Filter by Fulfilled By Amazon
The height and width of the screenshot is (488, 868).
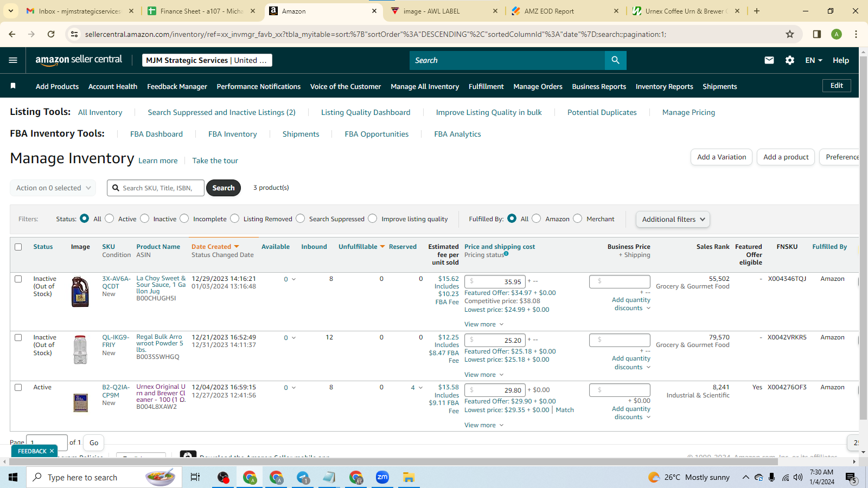[x=537, y=219]
